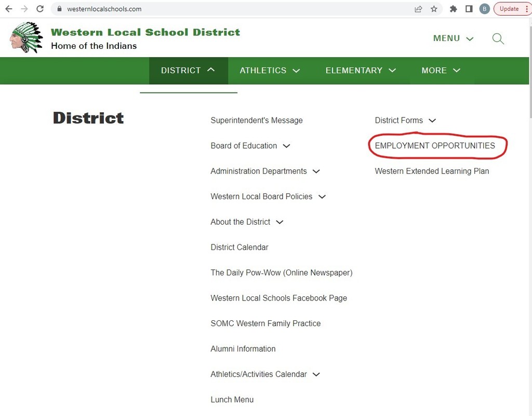Bookmark the page with the star icon
Viewport: 532px width, 416px height.
coord(434,9)
